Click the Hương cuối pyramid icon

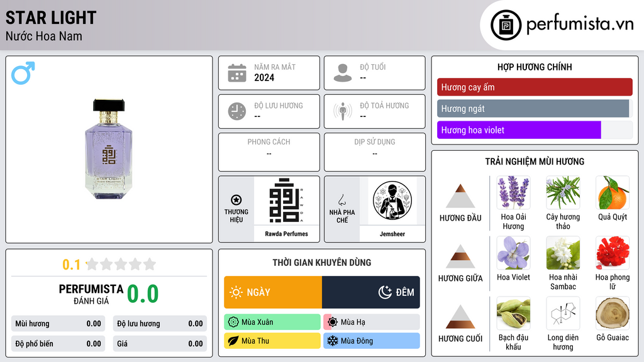pyautogui.click(x=460, y=317)
